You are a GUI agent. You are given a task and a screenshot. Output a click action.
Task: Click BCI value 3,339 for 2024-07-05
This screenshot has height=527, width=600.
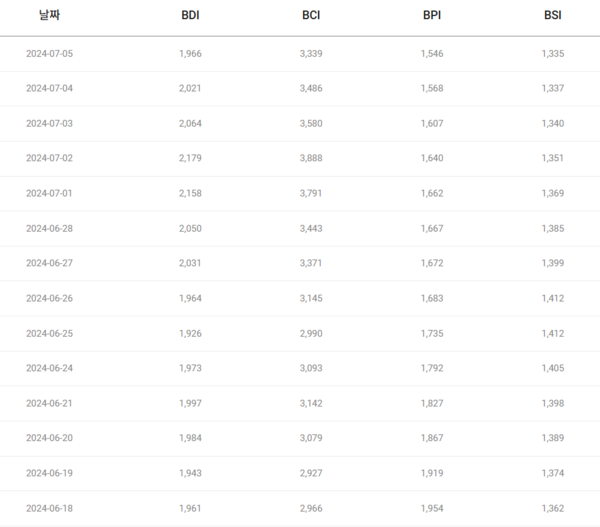pyautogui.click(x=311, y=53)
